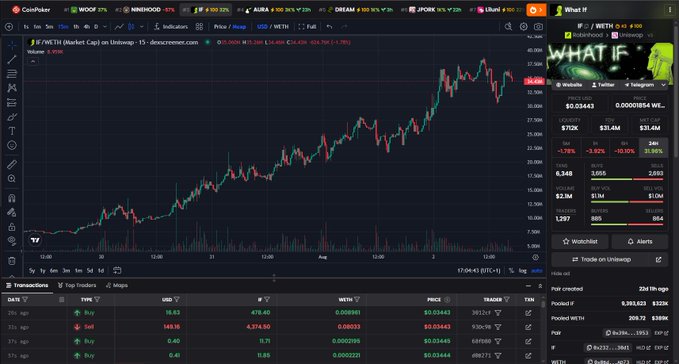The height and width of the screenshot is (364, 679).
Task: Select the 5m timeframe
Action: [49, 27]
